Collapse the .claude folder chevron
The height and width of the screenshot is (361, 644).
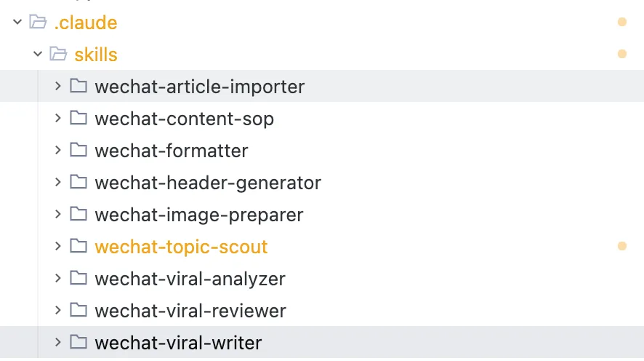pyautogui.click(x=17, y=23)
